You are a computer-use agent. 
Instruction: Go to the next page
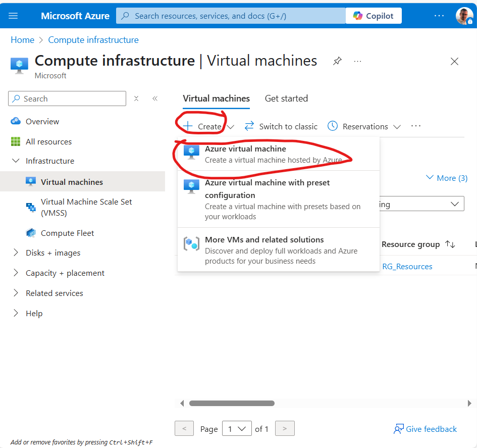click(x=285, y=428)
